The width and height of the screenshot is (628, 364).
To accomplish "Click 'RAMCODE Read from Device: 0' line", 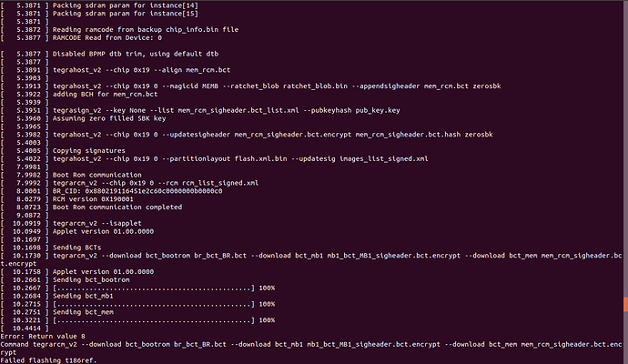I will tap(108, 38).
